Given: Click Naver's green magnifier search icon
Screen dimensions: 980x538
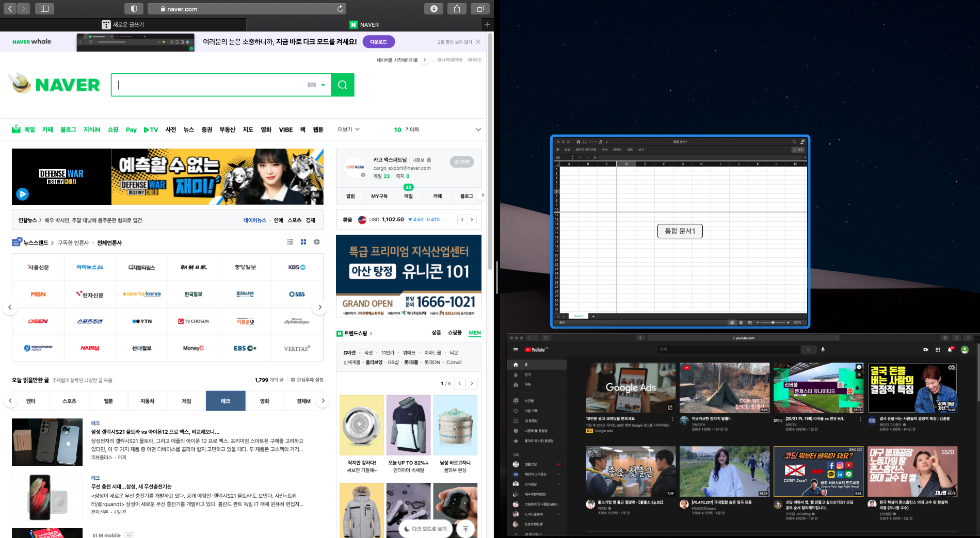Looking at the screenshot, I should pos(342,85).
